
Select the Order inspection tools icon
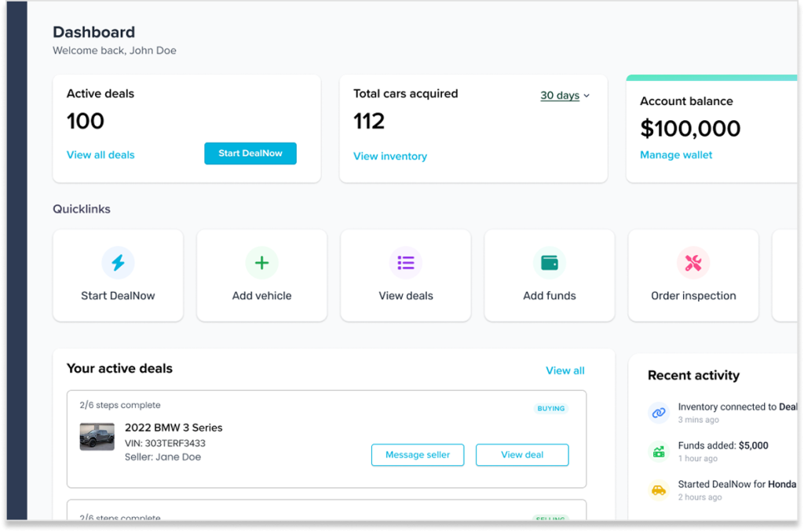(693, 263)
